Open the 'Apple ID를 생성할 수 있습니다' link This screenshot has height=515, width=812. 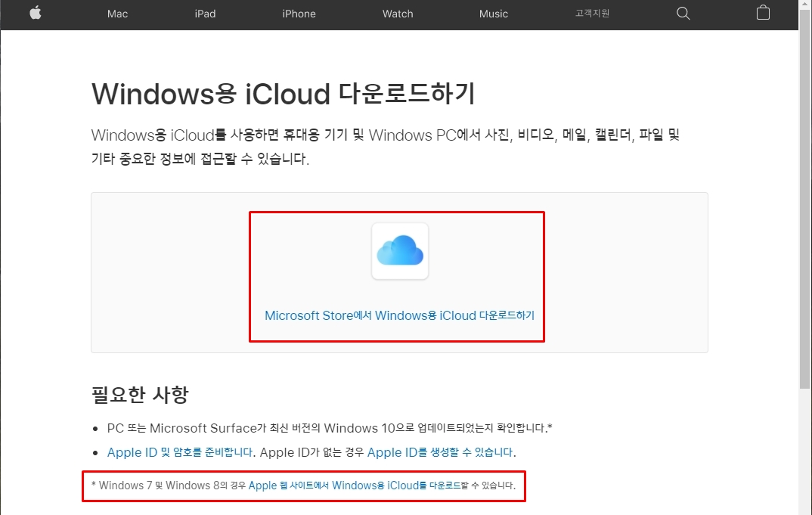440,452
